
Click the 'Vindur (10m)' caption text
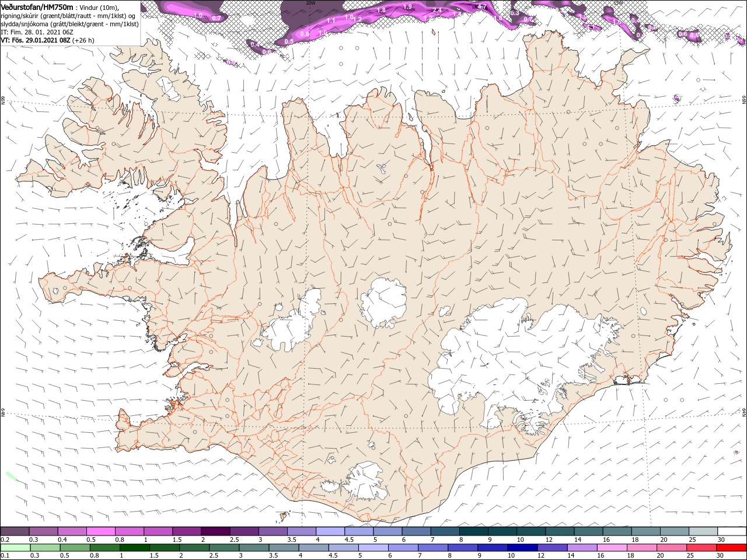(x=99, y=8)
